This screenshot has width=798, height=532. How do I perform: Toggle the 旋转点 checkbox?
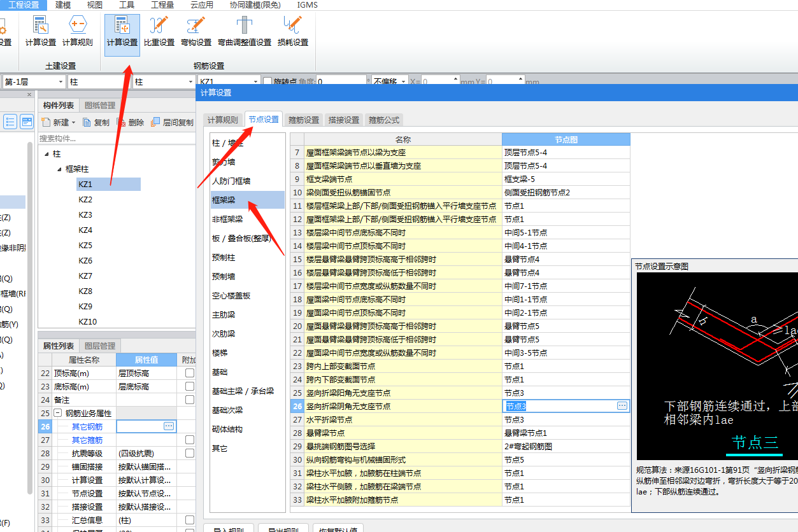(267, 81)
